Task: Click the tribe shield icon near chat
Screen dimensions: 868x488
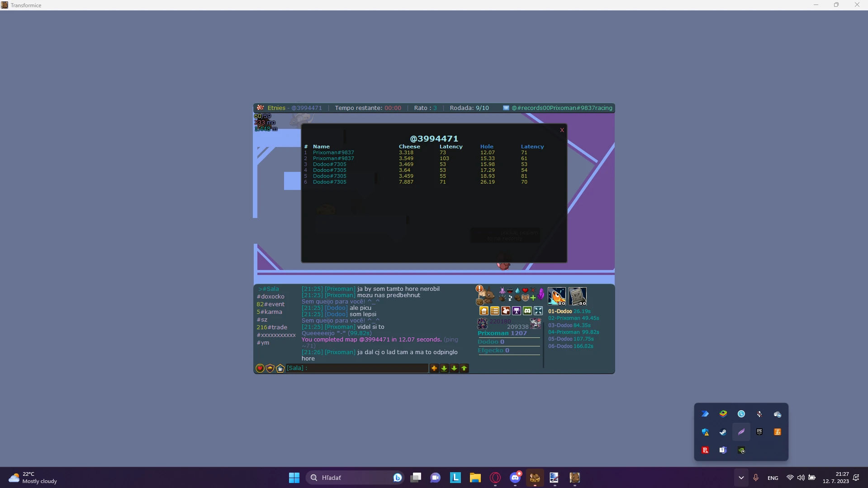Action: [x=270, y=368]
